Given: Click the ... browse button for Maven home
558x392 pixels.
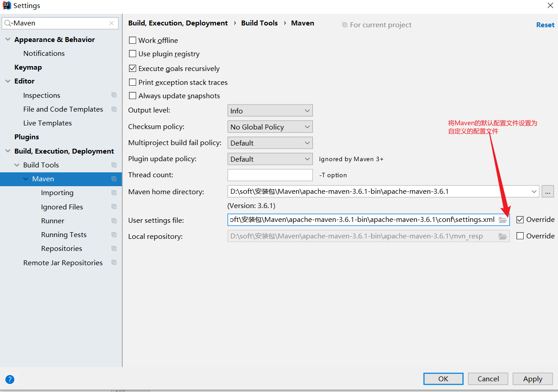Looking at the screenshot, I should click(x=548, y=192).
